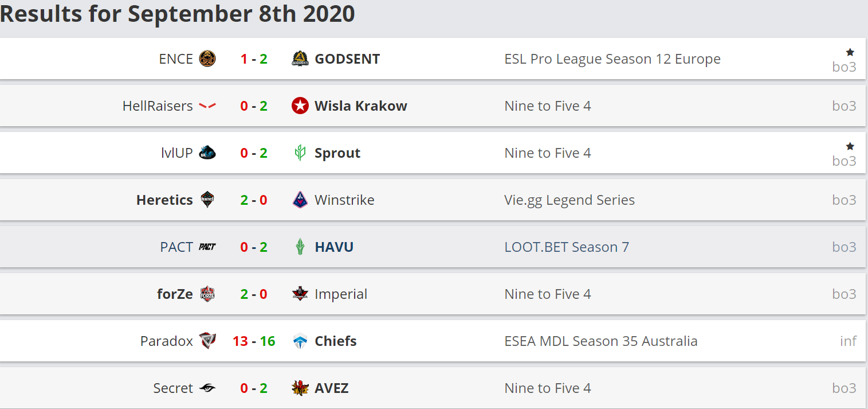Open the Vie.gg Legend Series event
The width and height of the screenshot is (868, 409).
pyautogui.click(x=569, y=200)
